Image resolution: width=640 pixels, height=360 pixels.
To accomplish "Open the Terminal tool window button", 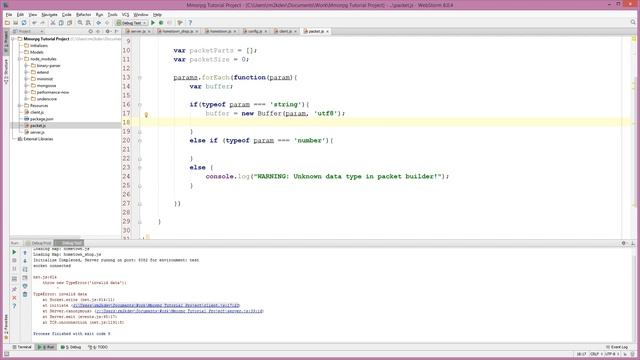I will [22, 347].
